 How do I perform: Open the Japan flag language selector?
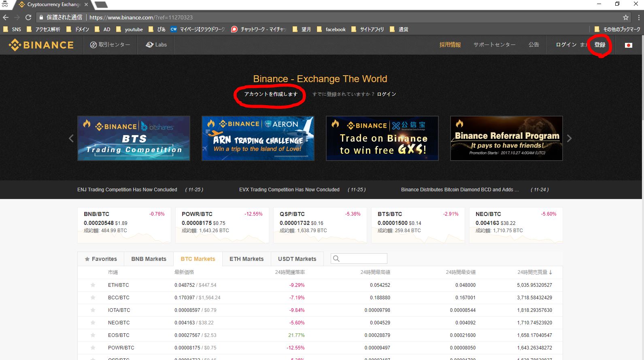pyautogui.click(x=629, y=45)
